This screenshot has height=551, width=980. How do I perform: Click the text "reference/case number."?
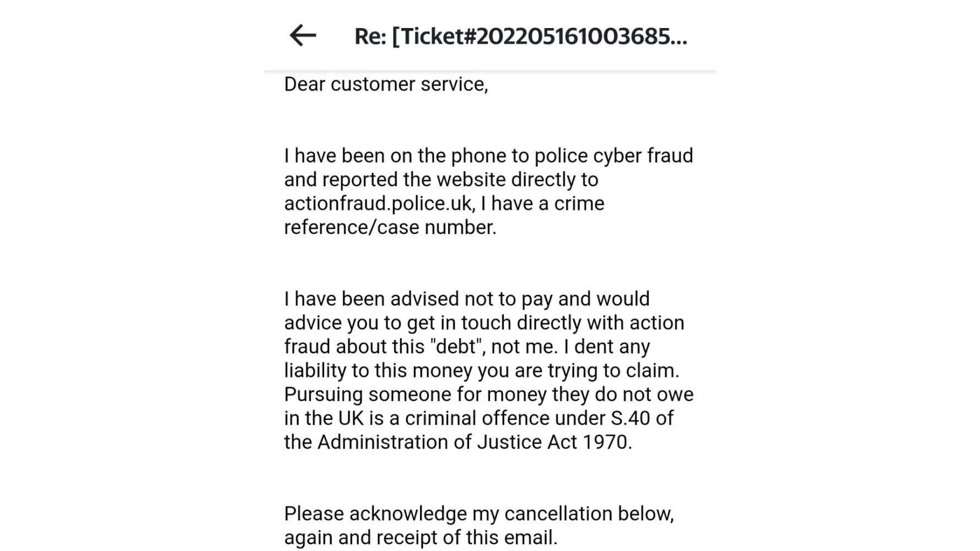coord(390,228)
